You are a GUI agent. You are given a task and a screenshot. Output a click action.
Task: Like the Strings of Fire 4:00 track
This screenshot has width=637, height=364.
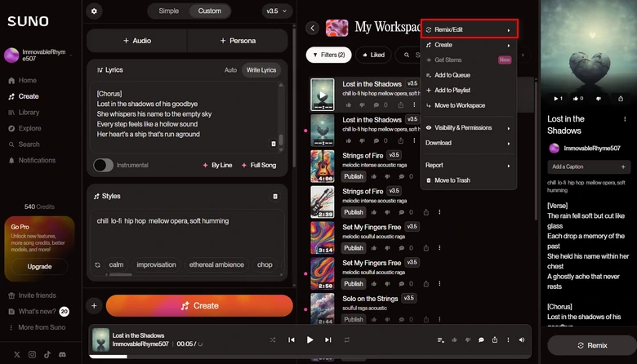point(374,176)
